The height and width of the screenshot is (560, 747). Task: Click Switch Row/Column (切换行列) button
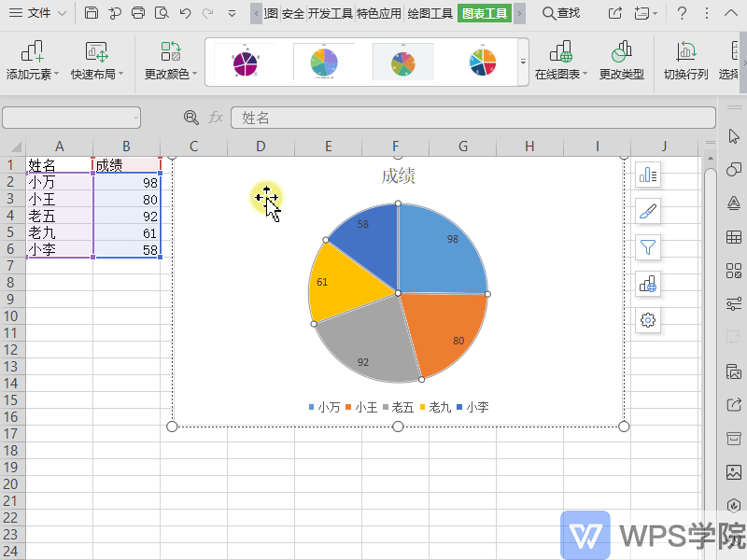(685, 61)
